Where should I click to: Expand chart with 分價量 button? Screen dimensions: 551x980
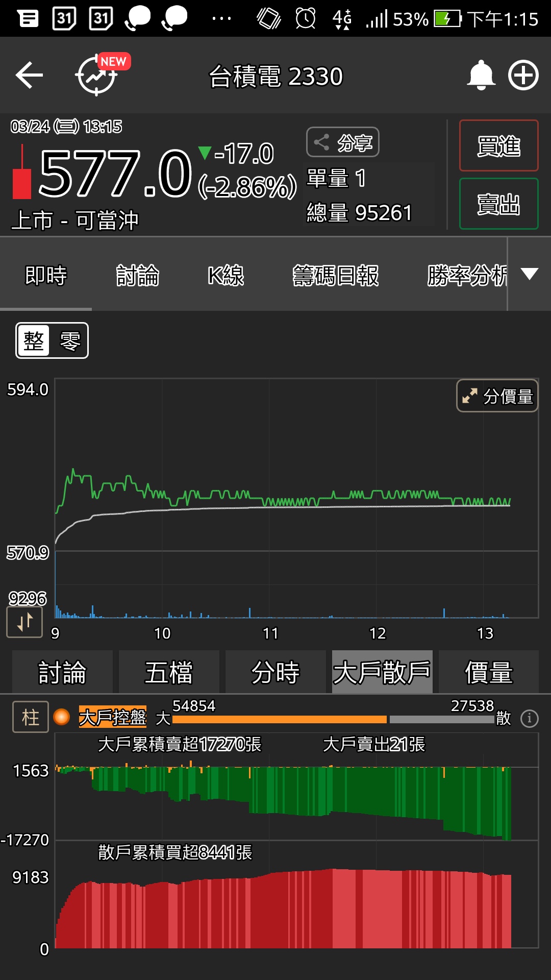497,396
